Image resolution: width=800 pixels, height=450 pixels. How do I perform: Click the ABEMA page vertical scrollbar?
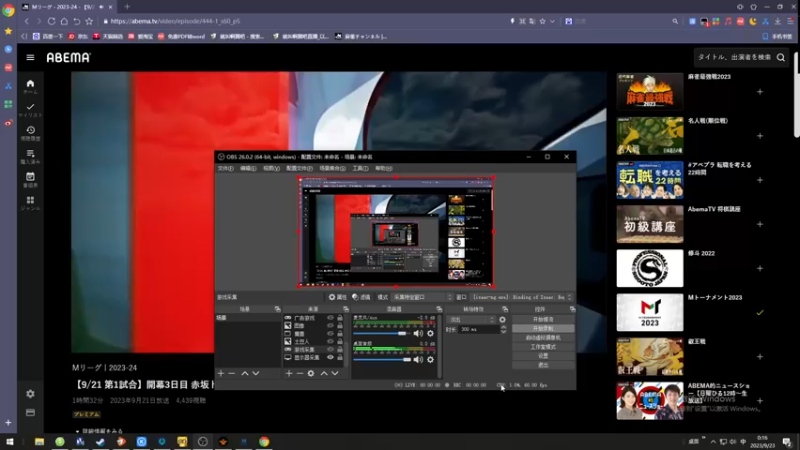796,94
